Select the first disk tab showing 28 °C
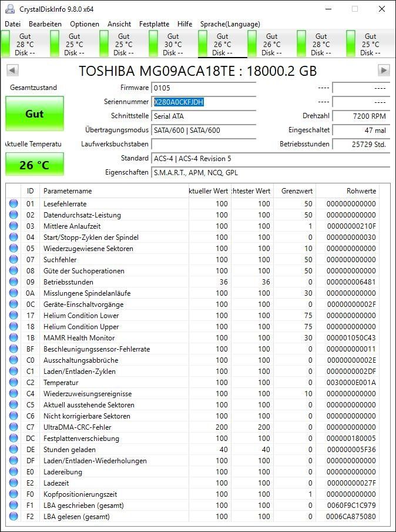 [x=25, y=44]
